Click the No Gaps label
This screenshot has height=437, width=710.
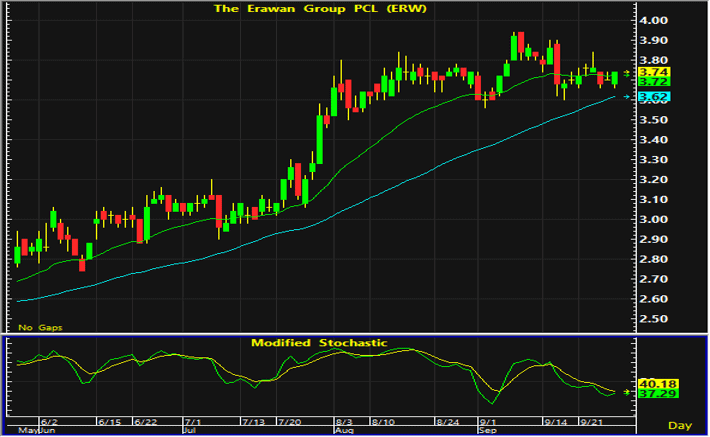coord(40,327)
